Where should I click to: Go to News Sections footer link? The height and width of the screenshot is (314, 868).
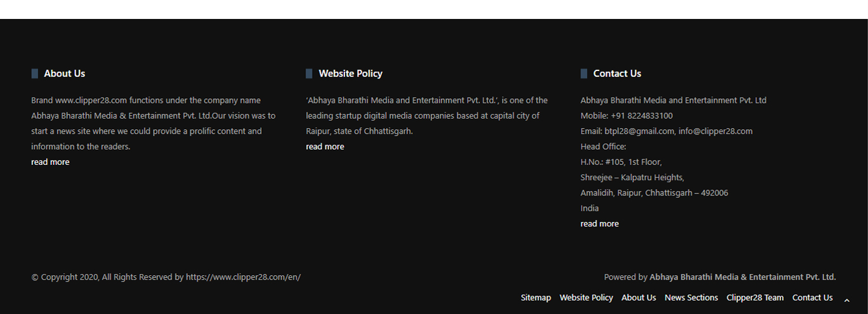pyautogui.click(x=691, y=298)
